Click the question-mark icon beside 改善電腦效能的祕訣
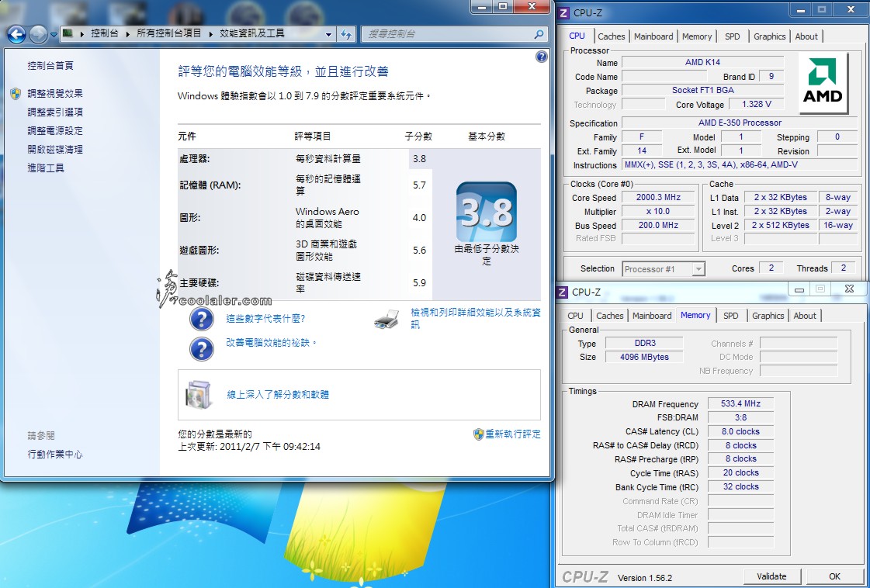Image resolution: width=870 pixels, height=588 pixels. point(202,349)
